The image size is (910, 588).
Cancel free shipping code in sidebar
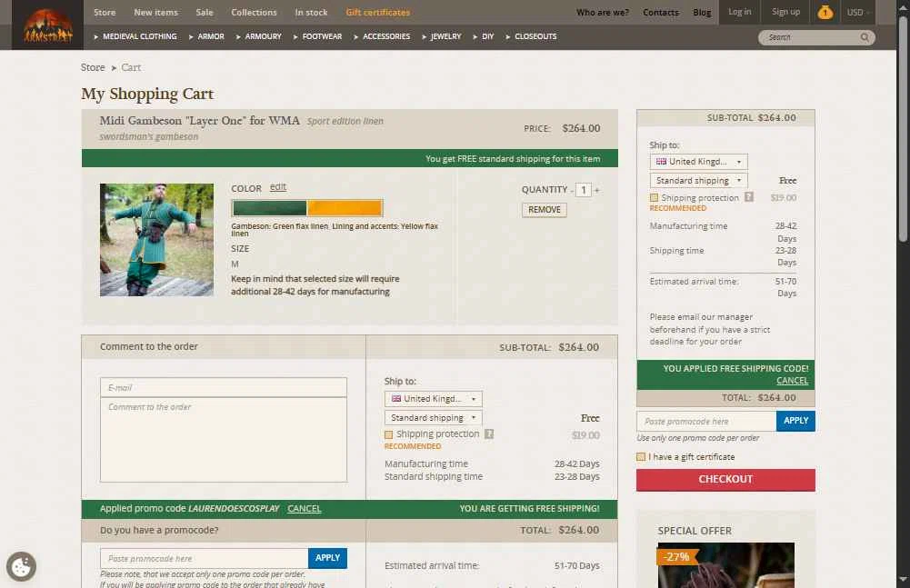coord(792,381)
